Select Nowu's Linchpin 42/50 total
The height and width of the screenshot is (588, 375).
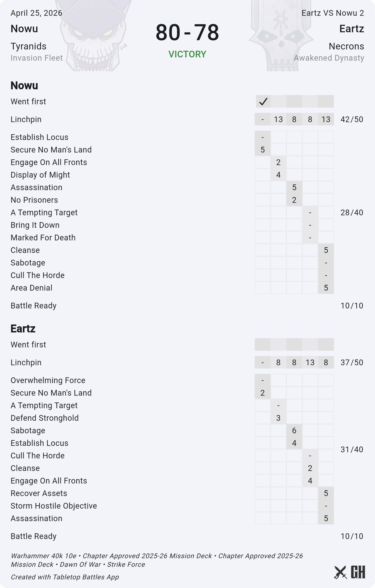coord(352,119)
